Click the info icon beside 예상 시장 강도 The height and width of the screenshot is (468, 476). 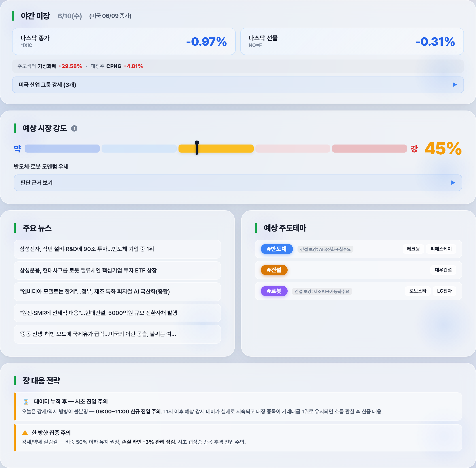(74, 128)
